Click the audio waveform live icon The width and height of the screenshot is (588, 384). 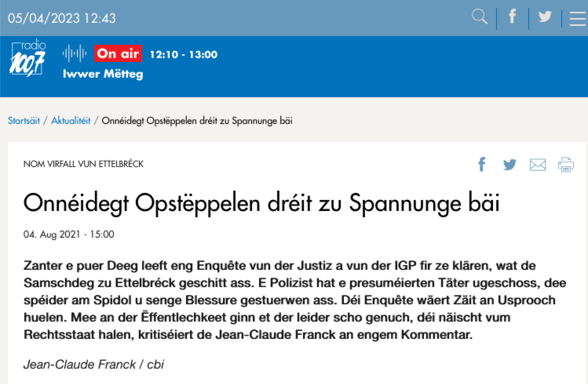point(75,54)
